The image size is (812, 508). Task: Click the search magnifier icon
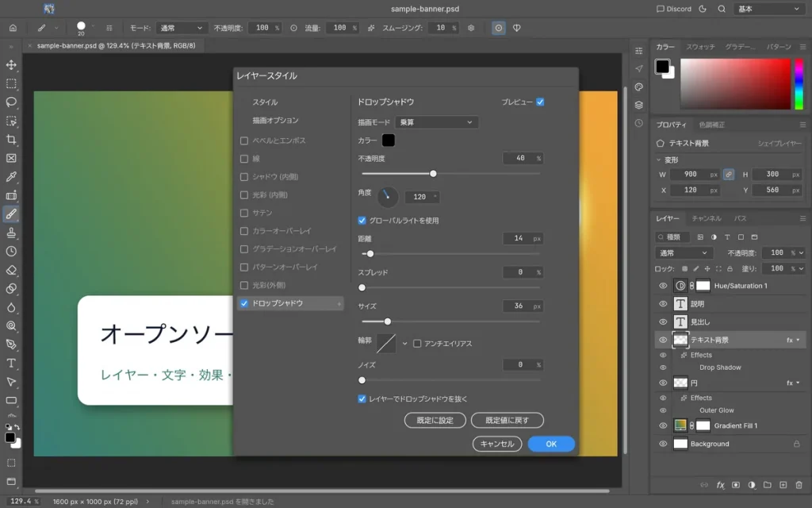click(722, 9)
